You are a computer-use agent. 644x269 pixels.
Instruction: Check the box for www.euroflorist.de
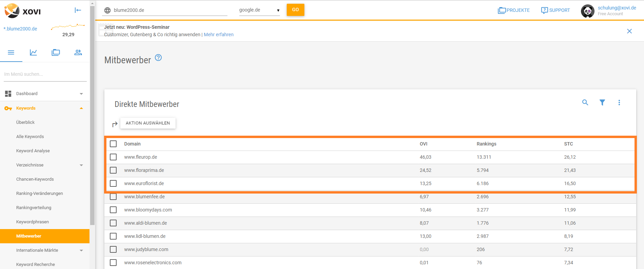(x=113, y=183)
